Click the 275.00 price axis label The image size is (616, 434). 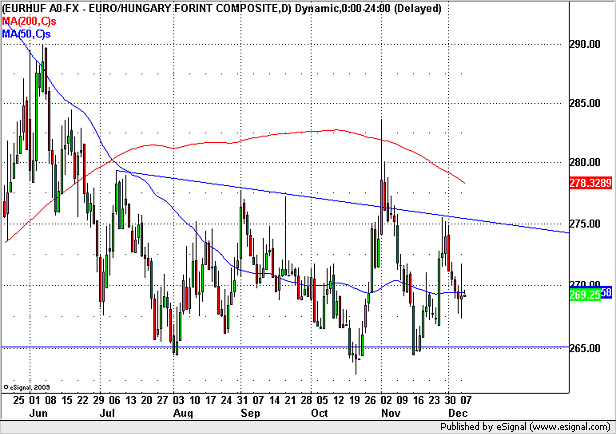[585, 224]
